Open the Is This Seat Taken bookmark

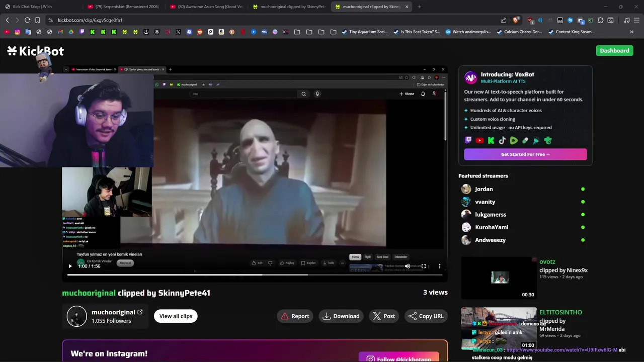tap(417, 32)
